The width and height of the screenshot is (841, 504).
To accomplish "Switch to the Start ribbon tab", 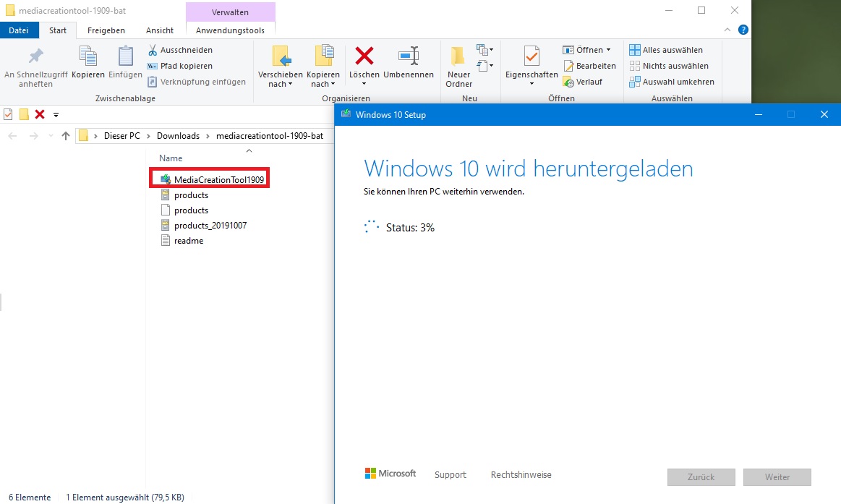I will pyautogui.click(x=58, y=30).
